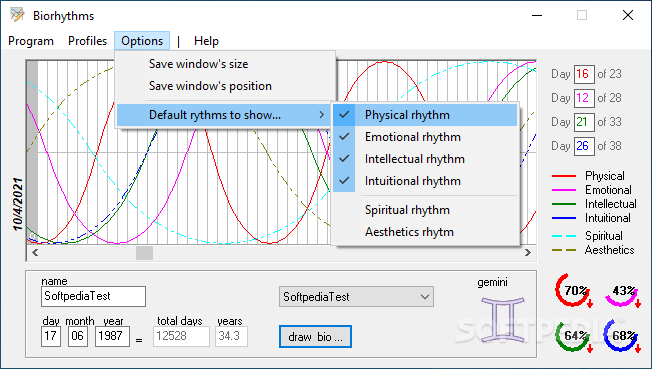Click the red 70% physical gauge
The height and width of the screenshot is (369, 652).
pyautogui.click(x=574, y=291)
